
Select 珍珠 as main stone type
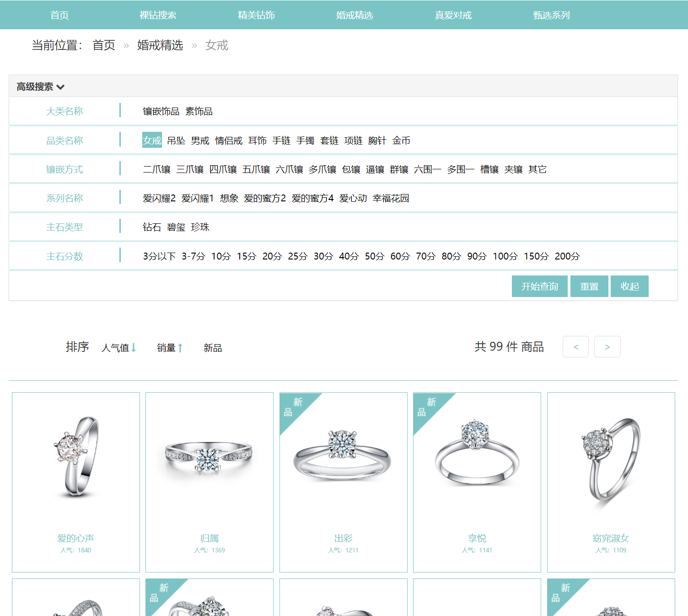tap(200, 227)
